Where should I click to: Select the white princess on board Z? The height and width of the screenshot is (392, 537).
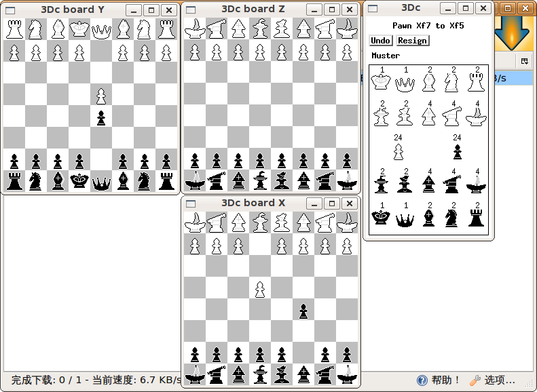(282, 28)
